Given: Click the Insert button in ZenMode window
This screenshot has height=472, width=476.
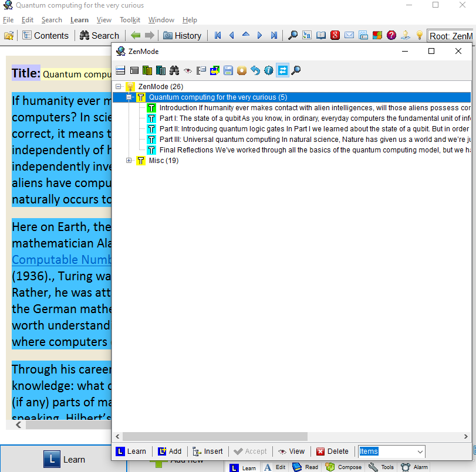Looking at the screenshot, I should pos(208,451).
